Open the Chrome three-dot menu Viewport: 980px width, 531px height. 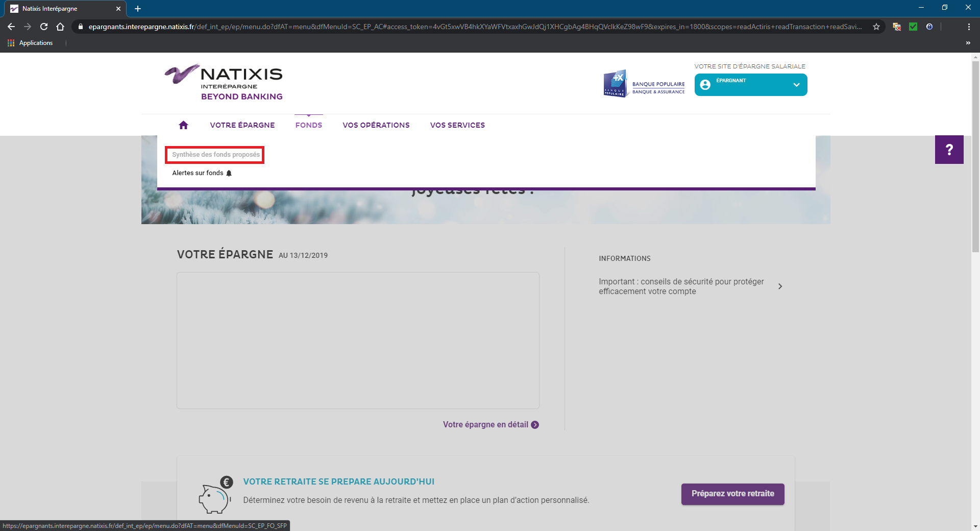pyautogui.click(x=969, y=27)
